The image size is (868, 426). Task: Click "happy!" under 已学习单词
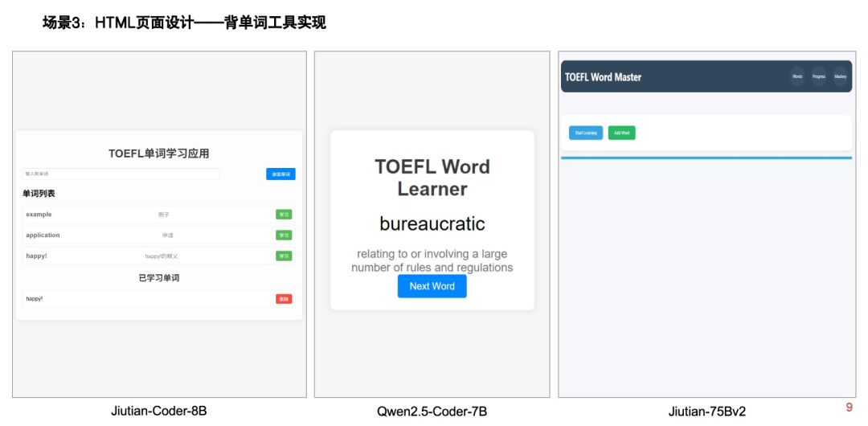35,299
